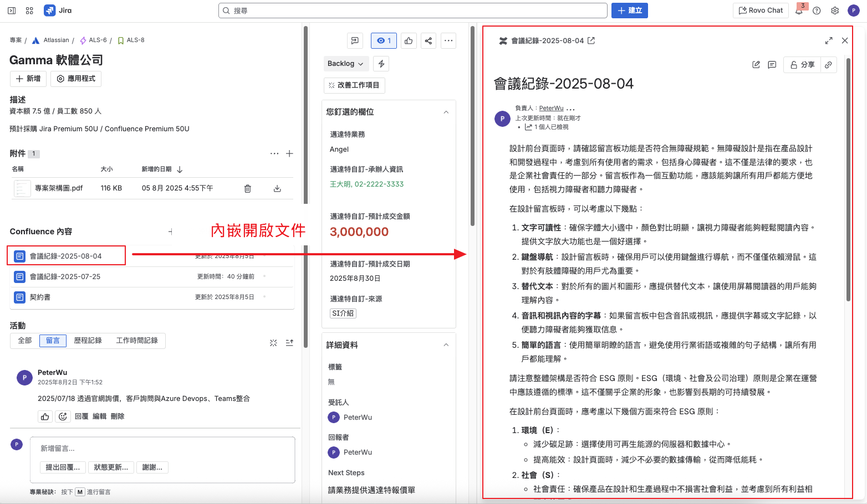
Task: Delete attachment 專案架構圖.pdf with the trash icon
Action: (x=248, y=188)
